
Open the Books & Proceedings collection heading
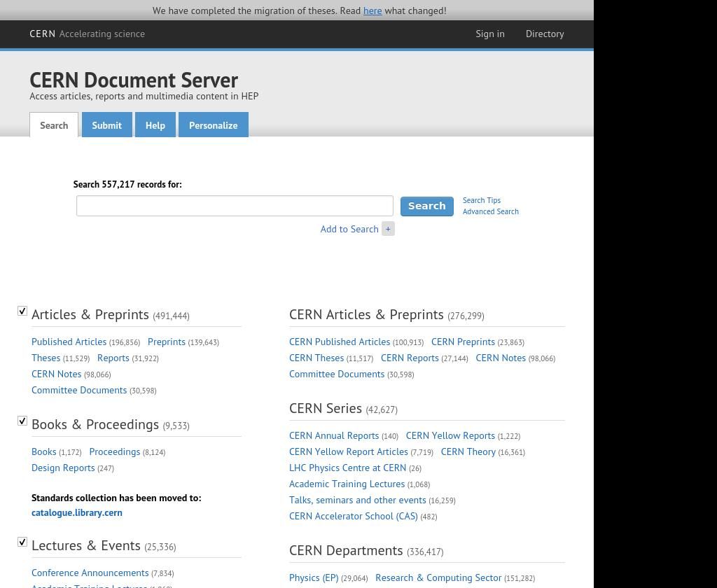tap(95, 424)
